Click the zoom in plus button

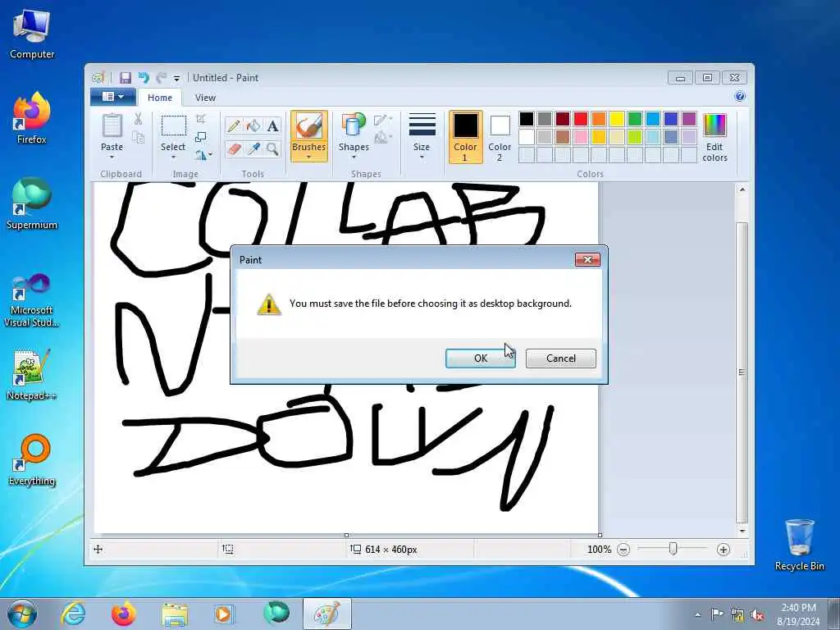coord(724,550)
